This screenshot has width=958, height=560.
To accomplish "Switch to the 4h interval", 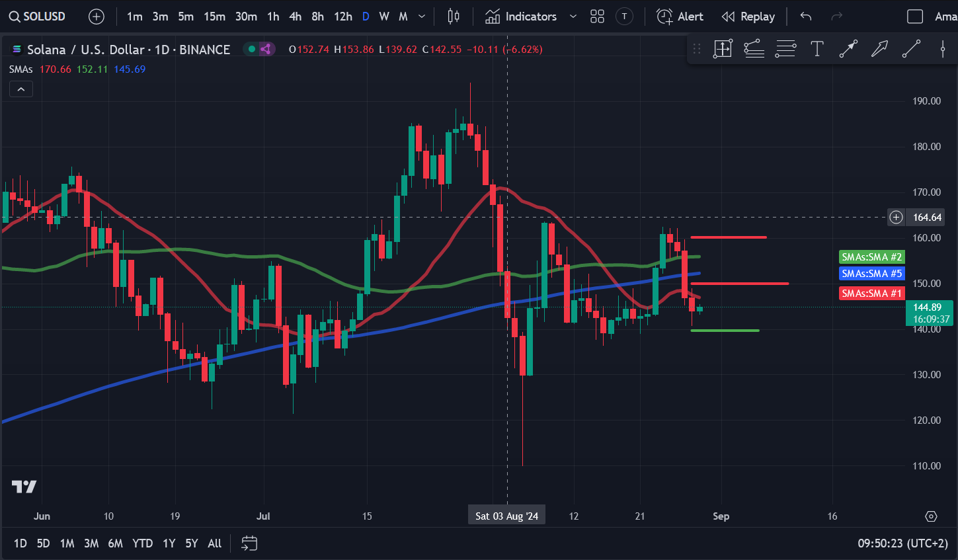I will (x=296, y=17).
